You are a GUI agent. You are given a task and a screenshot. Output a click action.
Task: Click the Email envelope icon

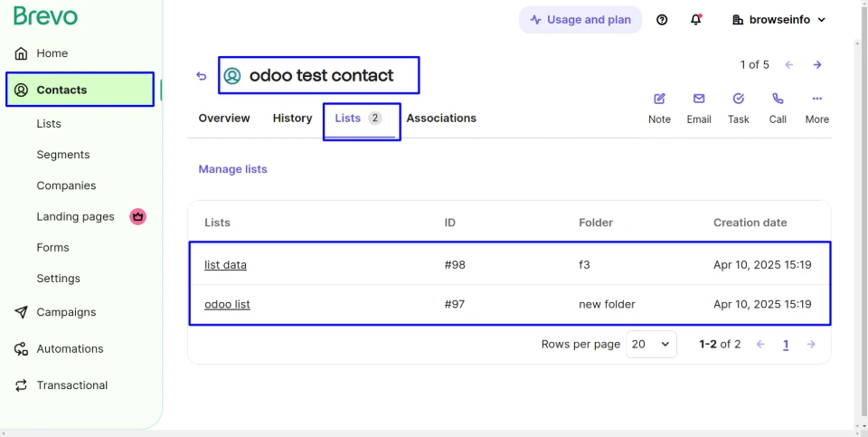[699, 100]
